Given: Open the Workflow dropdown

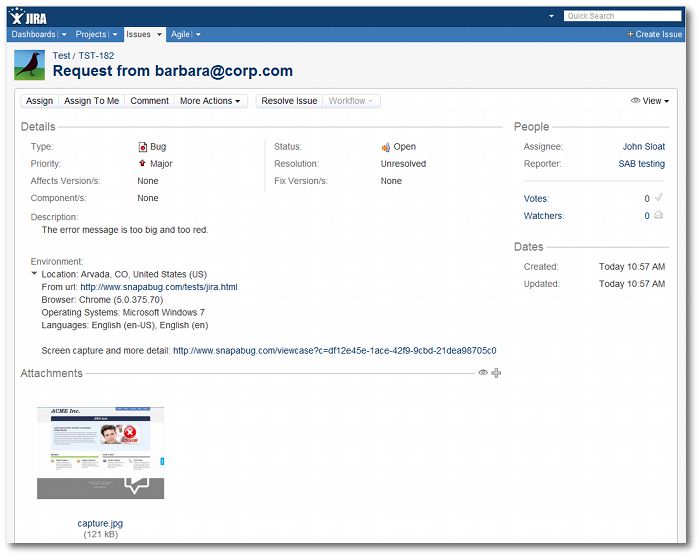Looking at the screenshot, I should [x=351, y=101].
